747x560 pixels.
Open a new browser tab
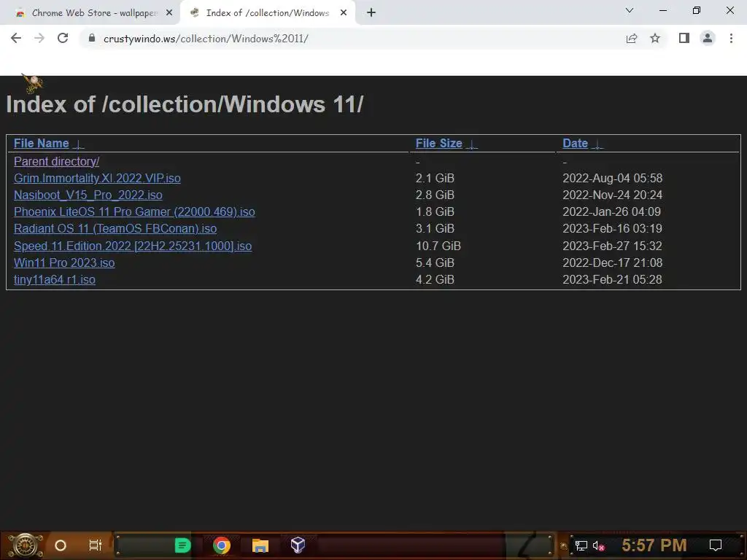click(x=371, y=13)
